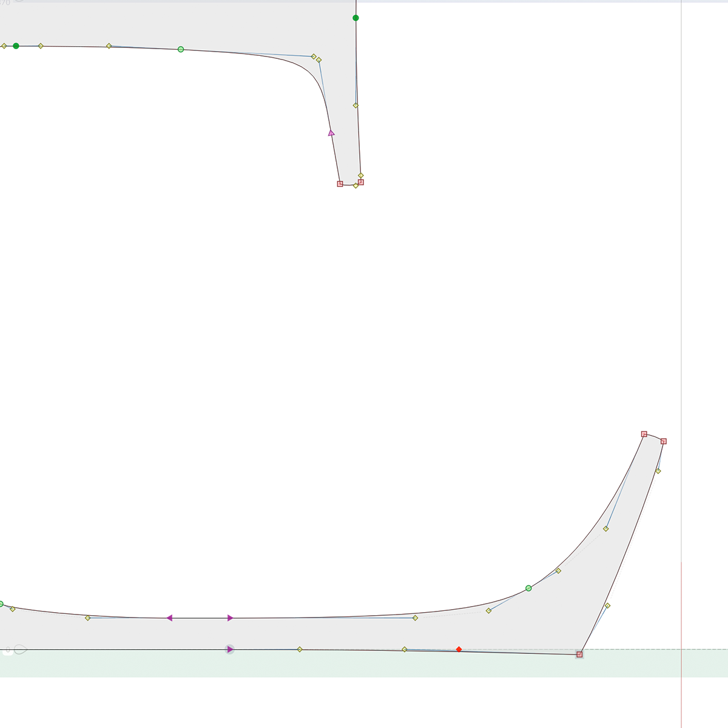Screen dimensions: 728x728
Task: Click the left-pointing purple triangle node
Action: (169, 618)
